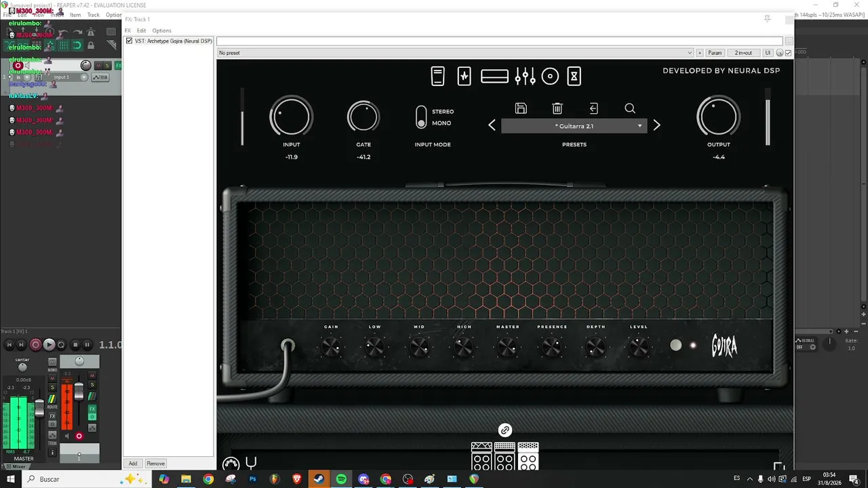The height and width of the screenshot is (488, 868).
Task: Toggle record arm on mixer track 1
Action: [79, 436]
